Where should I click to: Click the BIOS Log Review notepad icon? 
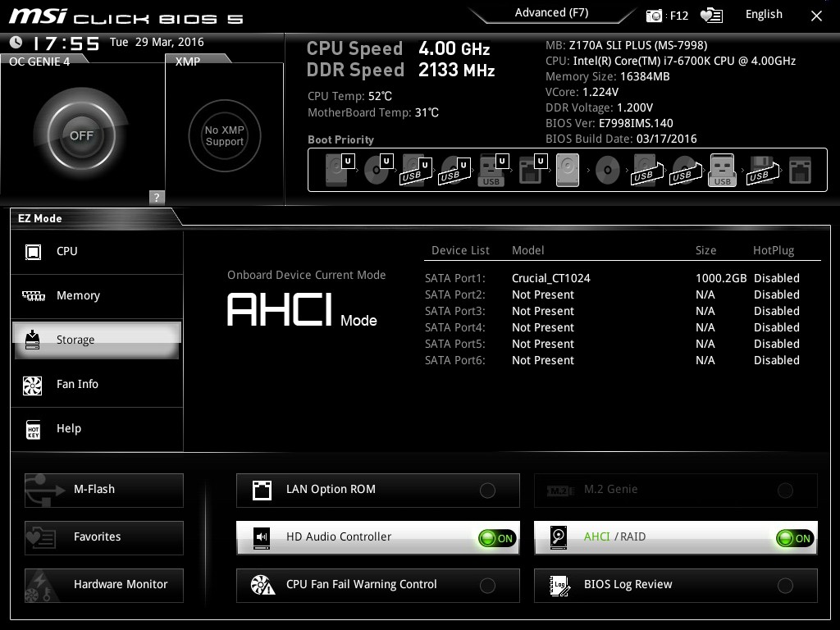[x=559, y=585]
